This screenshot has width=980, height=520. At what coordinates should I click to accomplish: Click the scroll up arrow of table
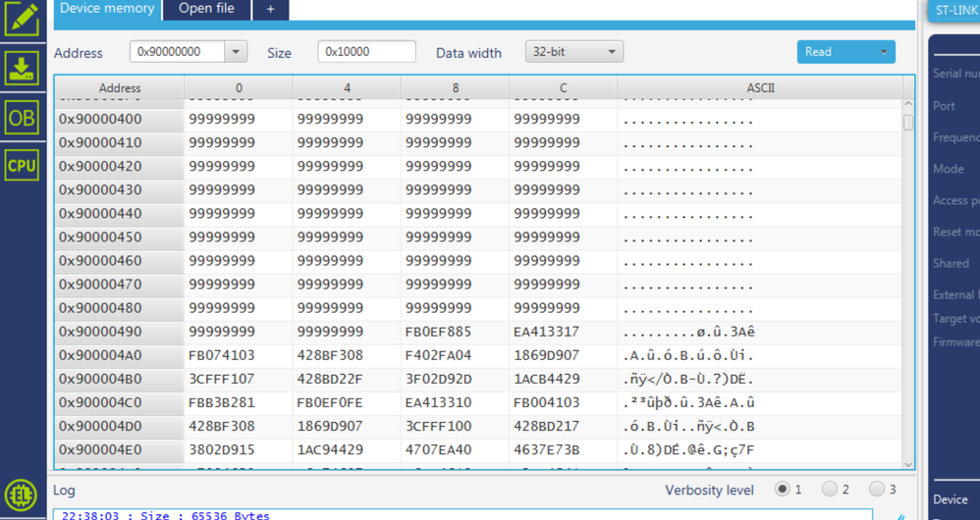coord(908,104)
